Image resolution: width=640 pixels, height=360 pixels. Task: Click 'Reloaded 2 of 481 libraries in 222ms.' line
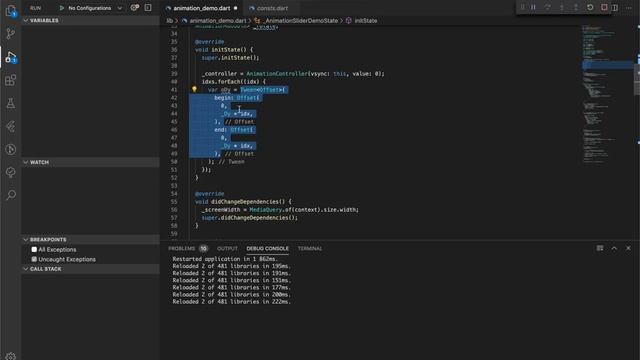(231, 302)
